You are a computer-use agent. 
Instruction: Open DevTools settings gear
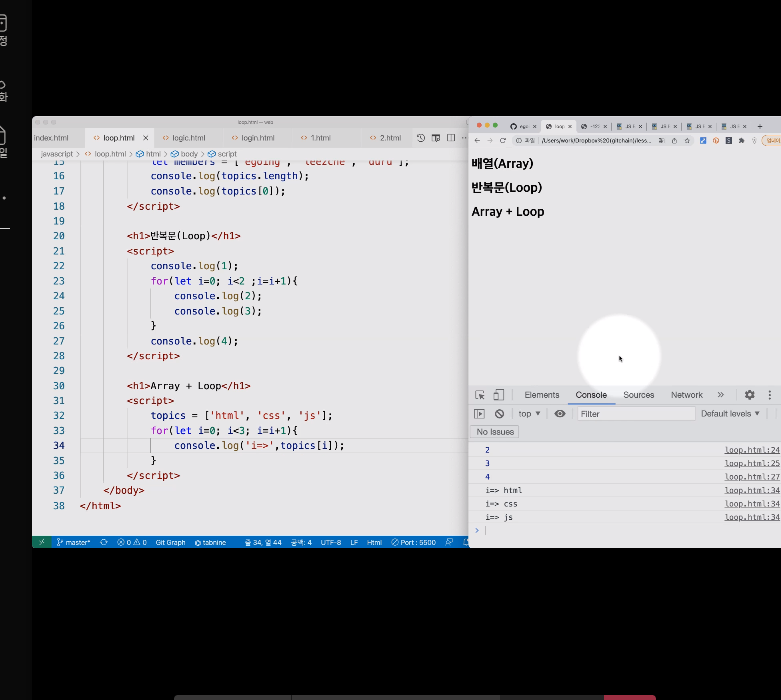750,395
